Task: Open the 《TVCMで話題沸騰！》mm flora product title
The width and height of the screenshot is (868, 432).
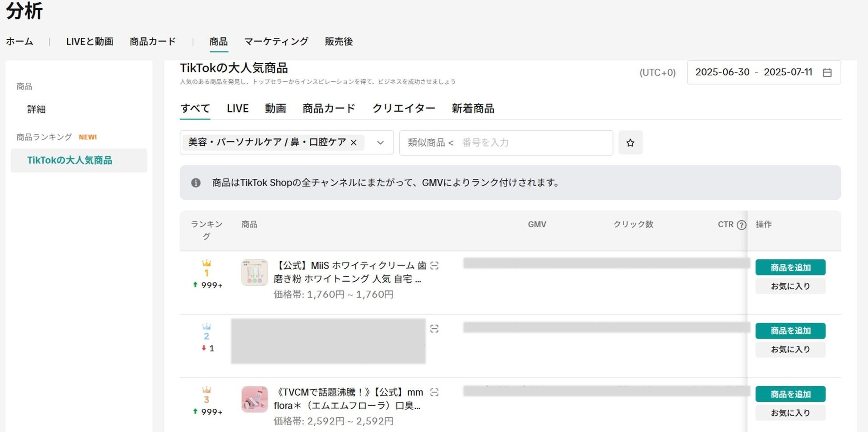Action: click(x=349, y=399)
